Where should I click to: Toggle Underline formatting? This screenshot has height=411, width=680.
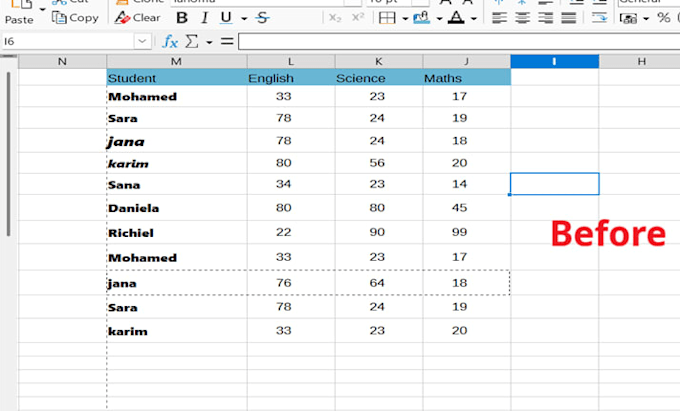pyautogui.click(x=226, y=18)
